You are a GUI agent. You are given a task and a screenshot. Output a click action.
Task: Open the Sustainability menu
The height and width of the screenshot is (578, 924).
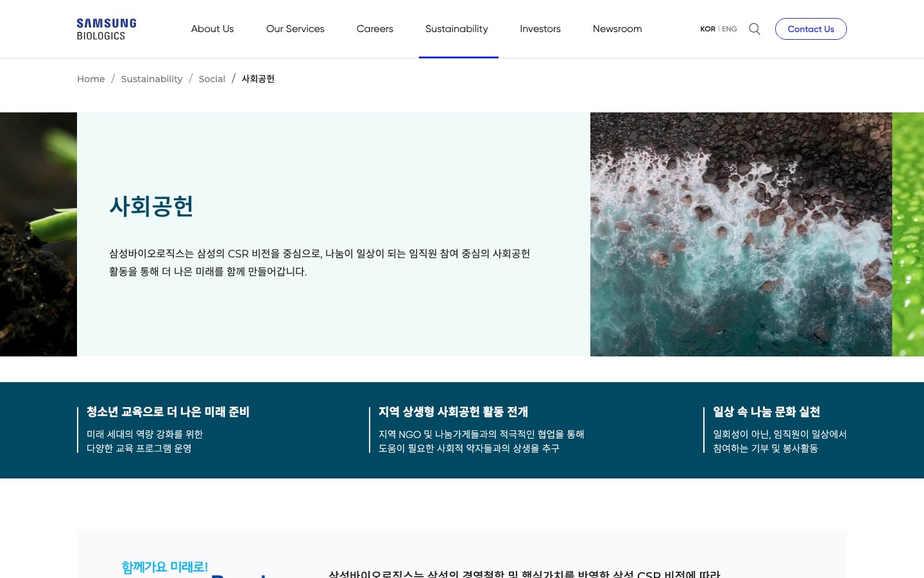tap(457, 29)
